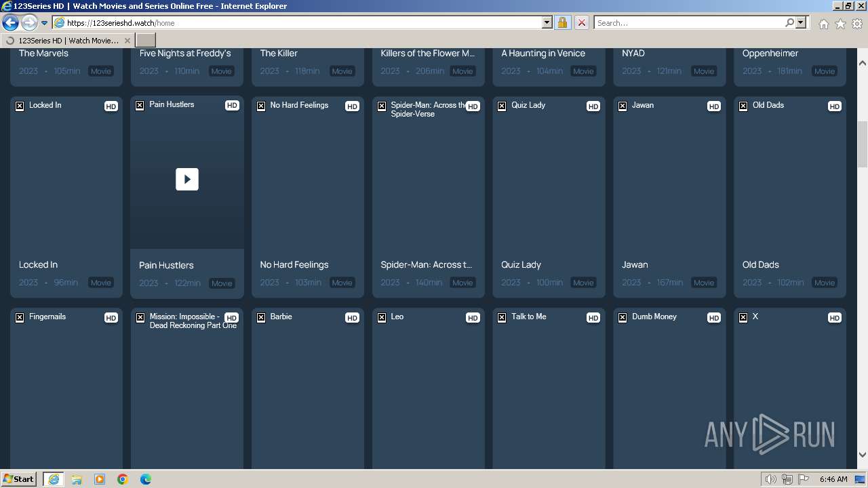Open the NYAD title link
This screenshot has width=868, height=488.
633,53
